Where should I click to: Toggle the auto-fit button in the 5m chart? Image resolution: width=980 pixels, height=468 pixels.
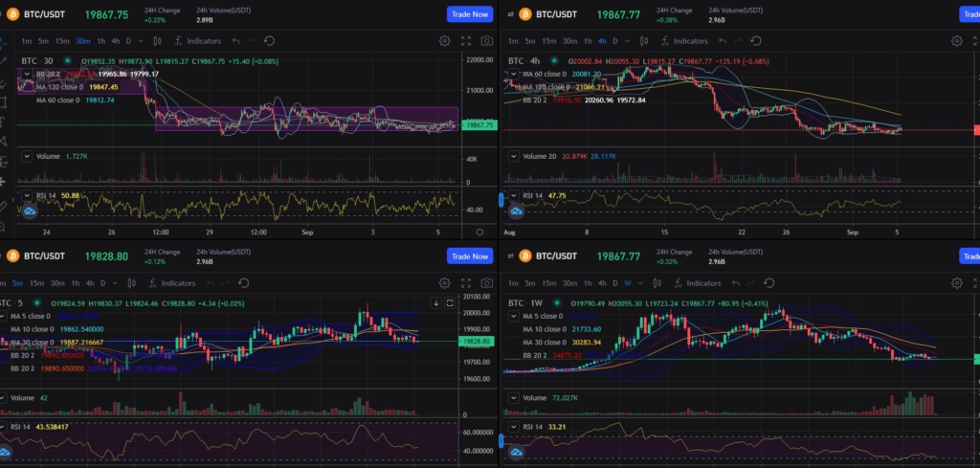(450, 303)
